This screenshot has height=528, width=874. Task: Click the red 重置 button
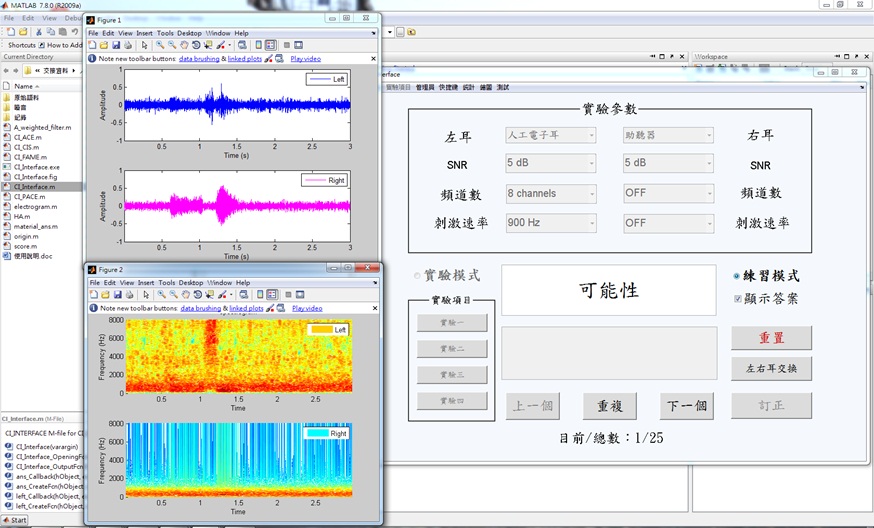pos(771,338)
